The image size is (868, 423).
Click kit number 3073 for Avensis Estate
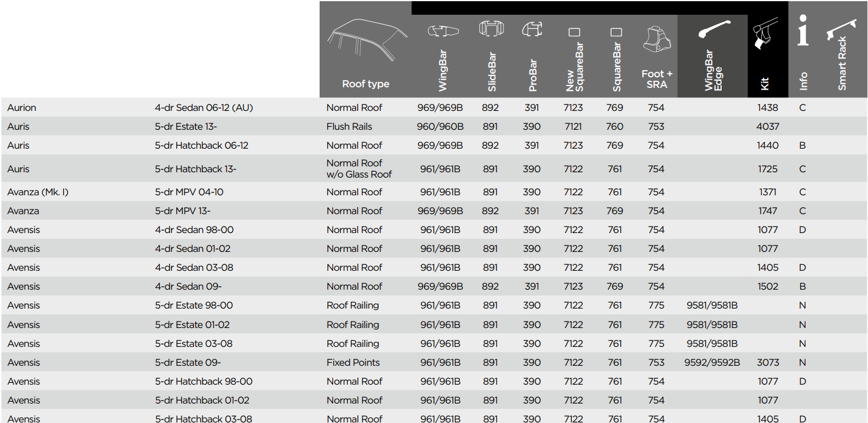[x=768, y=362]
